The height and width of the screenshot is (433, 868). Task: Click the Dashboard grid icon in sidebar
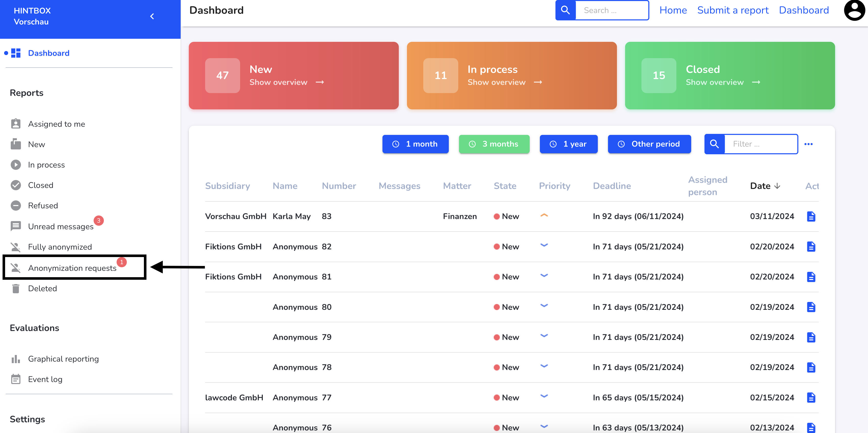click(x=16, y=53)
